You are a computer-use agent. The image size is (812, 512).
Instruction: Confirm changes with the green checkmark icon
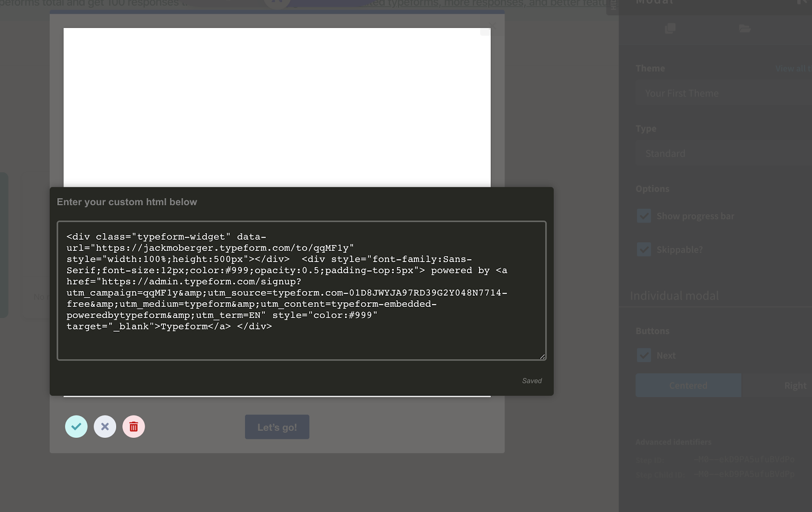click(76, 427)
